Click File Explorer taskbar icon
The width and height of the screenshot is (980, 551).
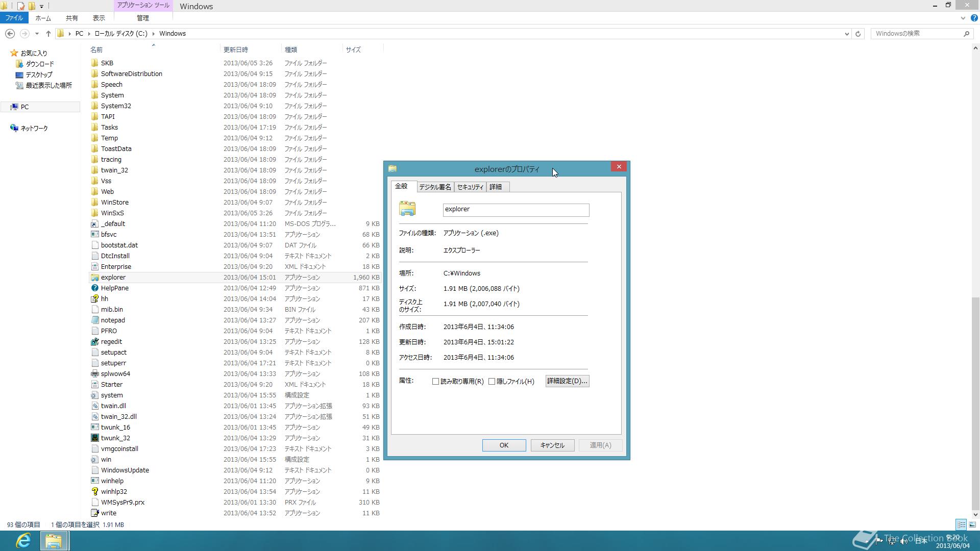tap(54, 540)
